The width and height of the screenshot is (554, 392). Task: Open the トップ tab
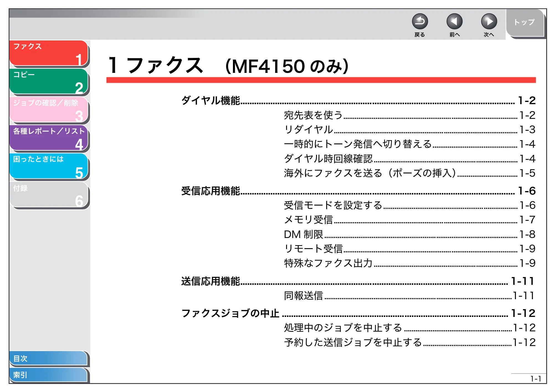[525, 22]
